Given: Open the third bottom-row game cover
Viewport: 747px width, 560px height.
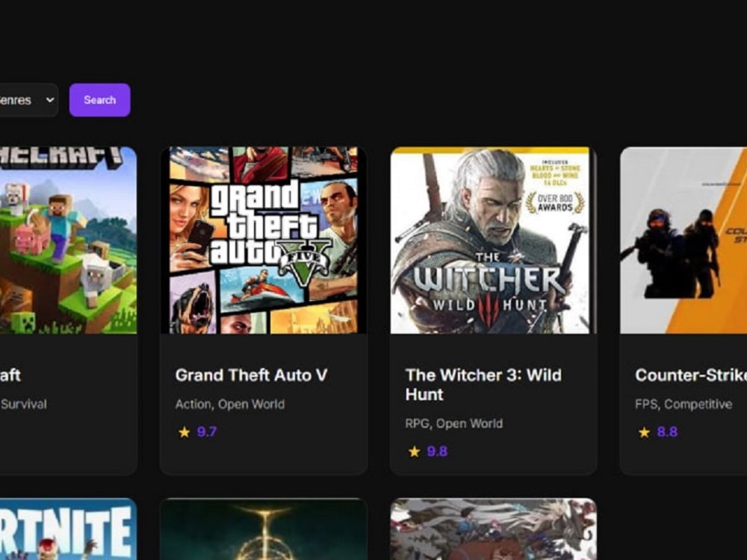Looking at the screenshot, I should point(493,529).
